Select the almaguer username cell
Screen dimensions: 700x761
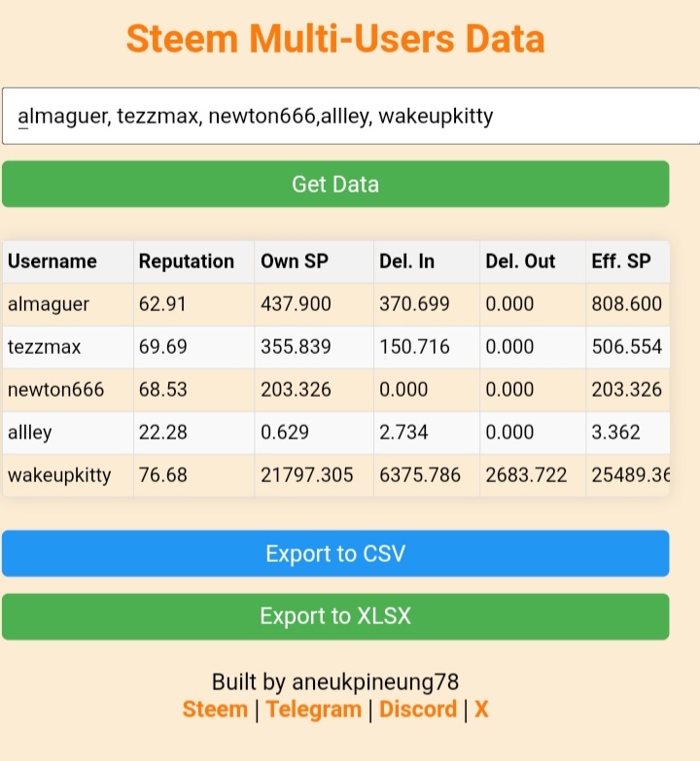68,304
